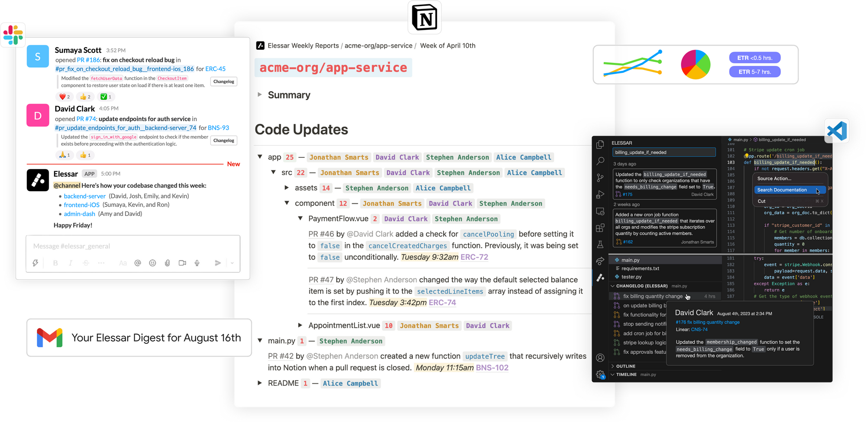The width and height of the screenshot is (868, 424).
Task: Click the @ mention icon in Slack composer
Action: 138,263
